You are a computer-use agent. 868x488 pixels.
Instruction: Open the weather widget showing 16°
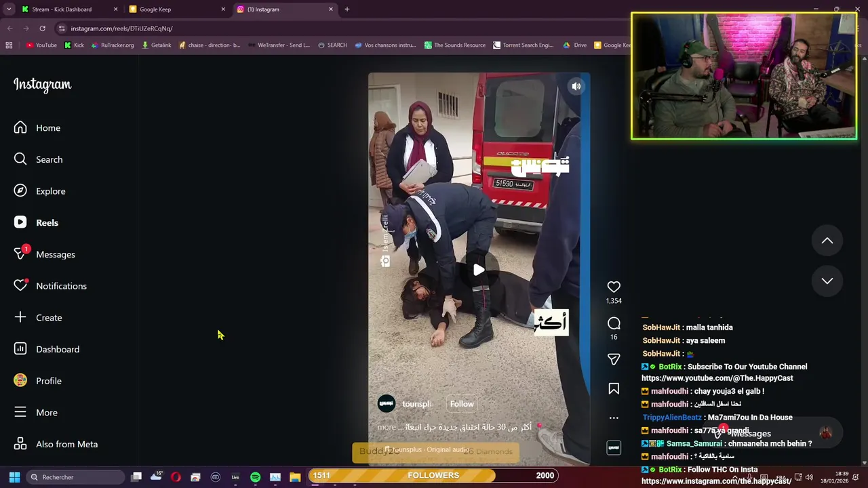[x=156, y=477]
